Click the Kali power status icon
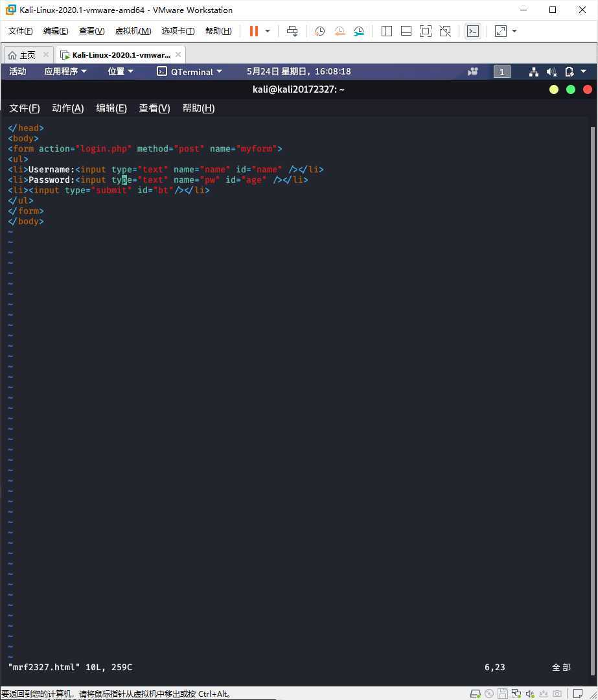This screenshot has height=700, width=598. pos(569,72)
